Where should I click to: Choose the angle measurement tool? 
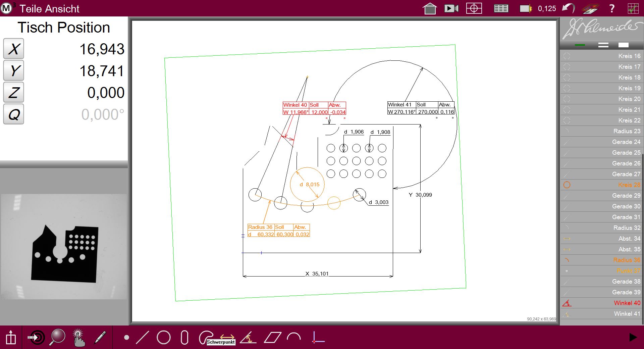(x=248, y=337)
